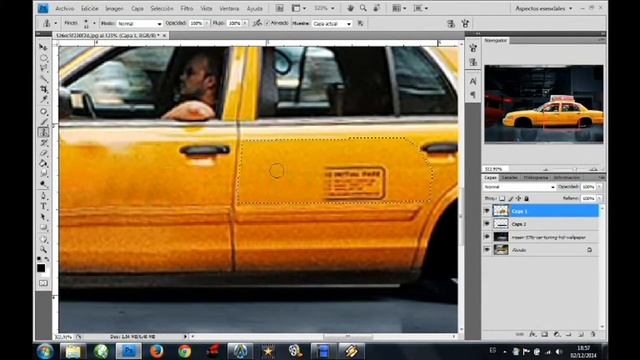Click the foreground color swatch
Viewport: 640px width, 360px height.
[41, 268]
